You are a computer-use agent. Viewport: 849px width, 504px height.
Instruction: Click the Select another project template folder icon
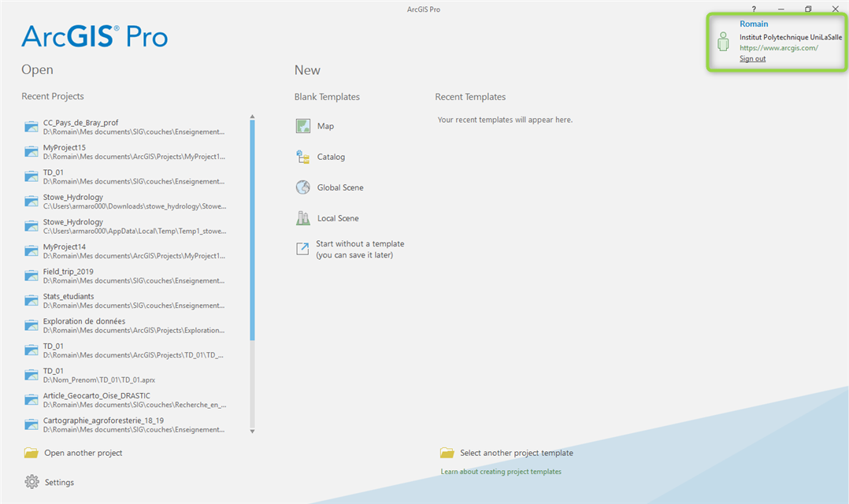click(447, 453)
